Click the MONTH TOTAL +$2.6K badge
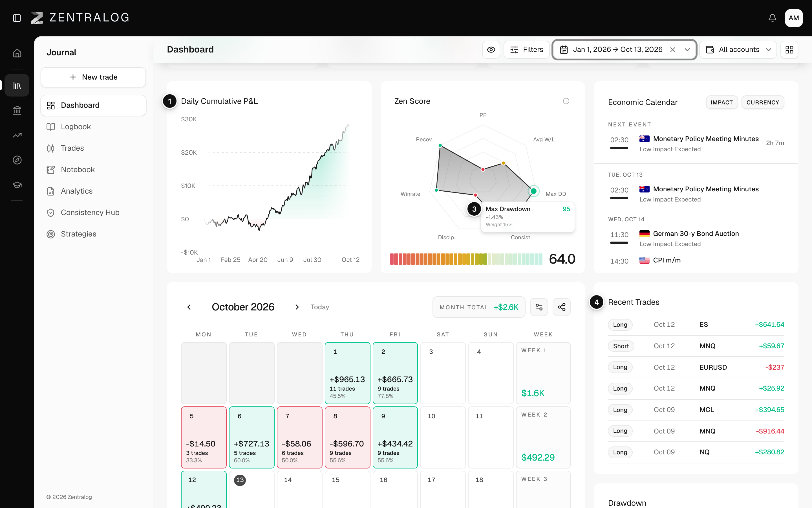This screenshot has width=812, height=508. coord(479,307)
